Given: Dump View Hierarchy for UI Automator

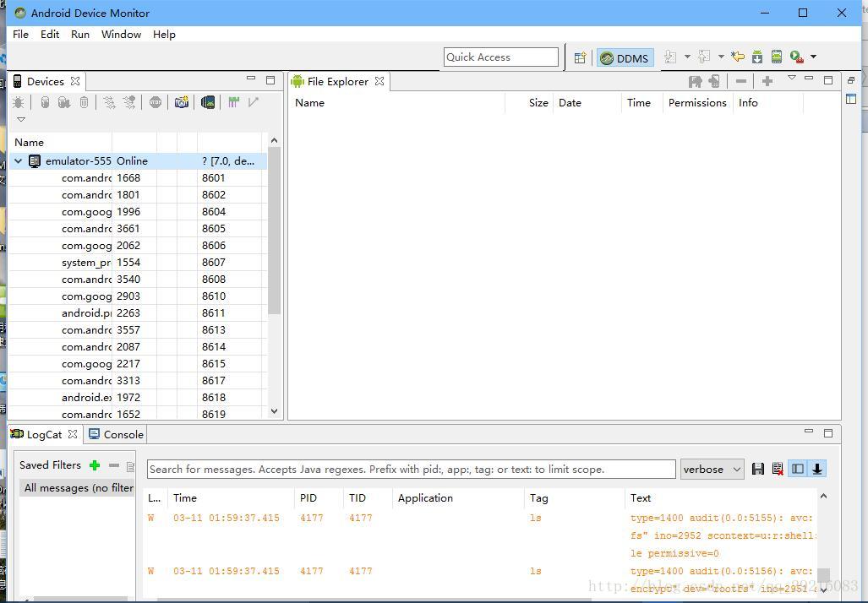Looking at the screenshot, I should click(208, 102).
